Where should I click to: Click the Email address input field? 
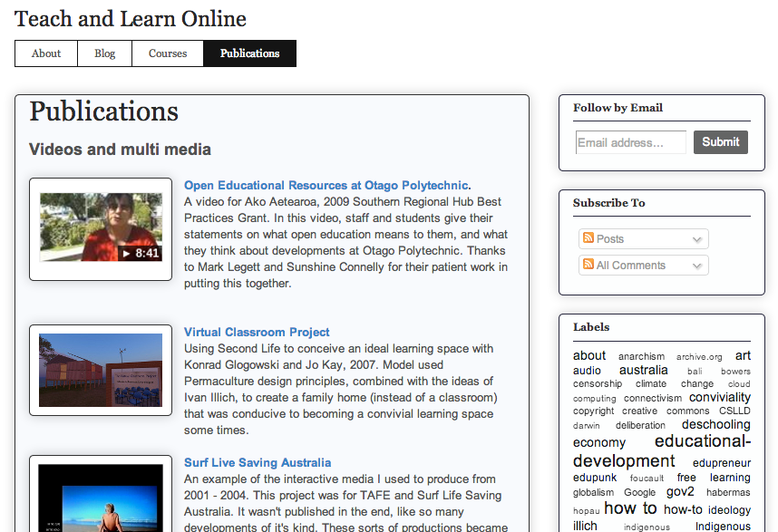630,142
